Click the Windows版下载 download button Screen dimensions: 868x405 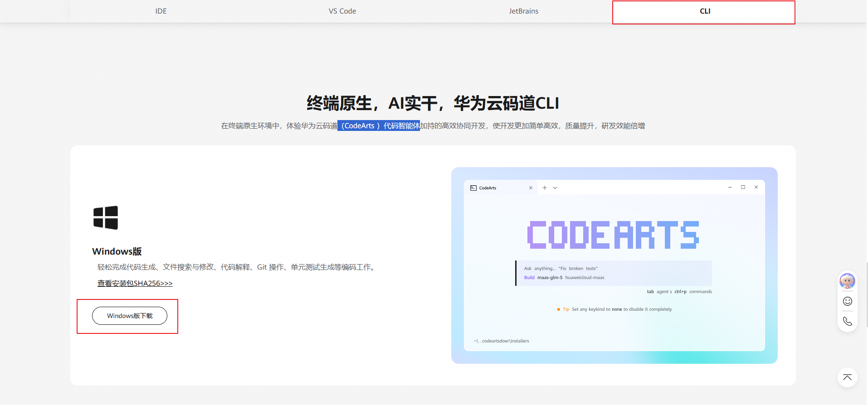(130, 316)
